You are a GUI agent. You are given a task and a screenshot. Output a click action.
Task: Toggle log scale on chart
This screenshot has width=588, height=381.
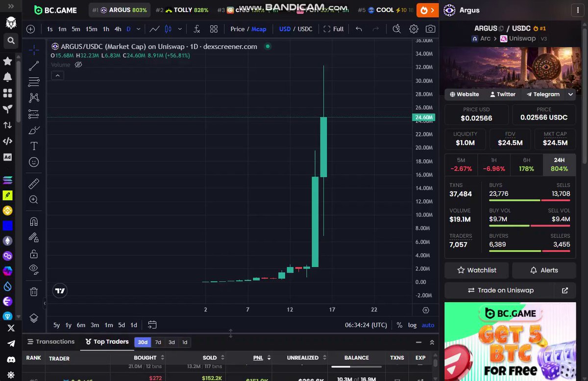point(413,325)
